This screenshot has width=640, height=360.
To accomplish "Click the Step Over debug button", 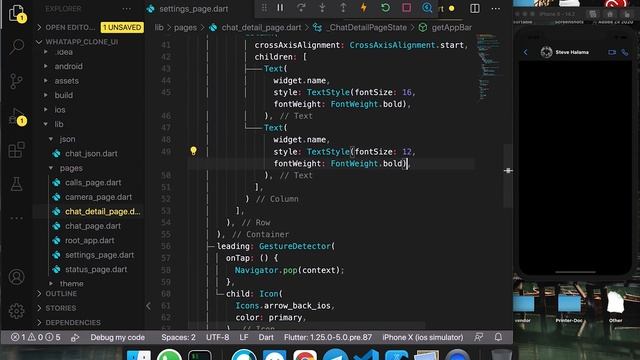I will [301, 8].
